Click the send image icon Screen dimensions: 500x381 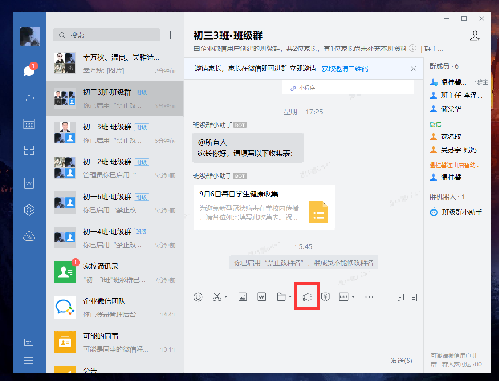[x=243, y=297]
